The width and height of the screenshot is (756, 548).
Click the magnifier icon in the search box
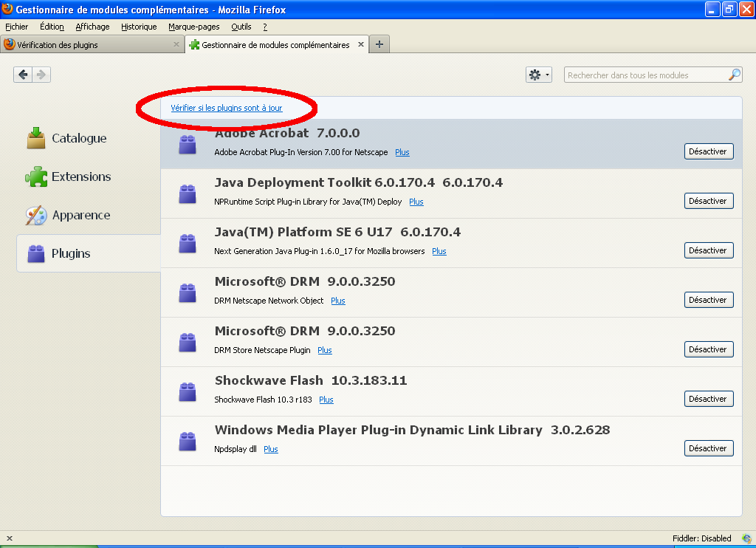point(734,75)
